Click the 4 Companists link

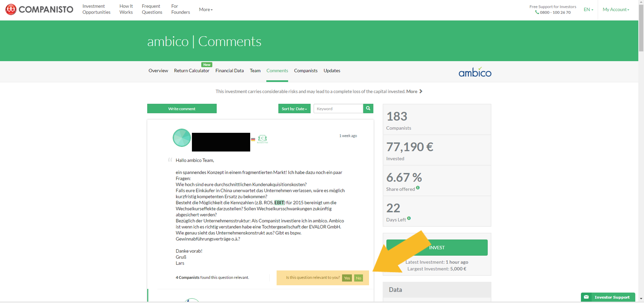pos(187,277)
